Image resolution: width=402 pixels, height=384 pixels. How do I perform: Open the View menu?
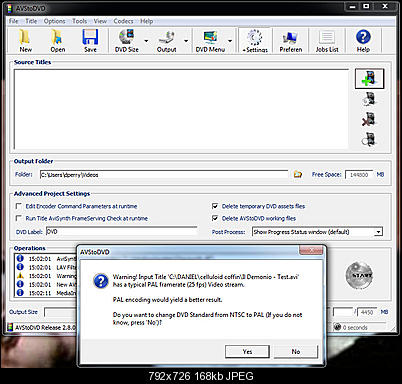point(100,21)
